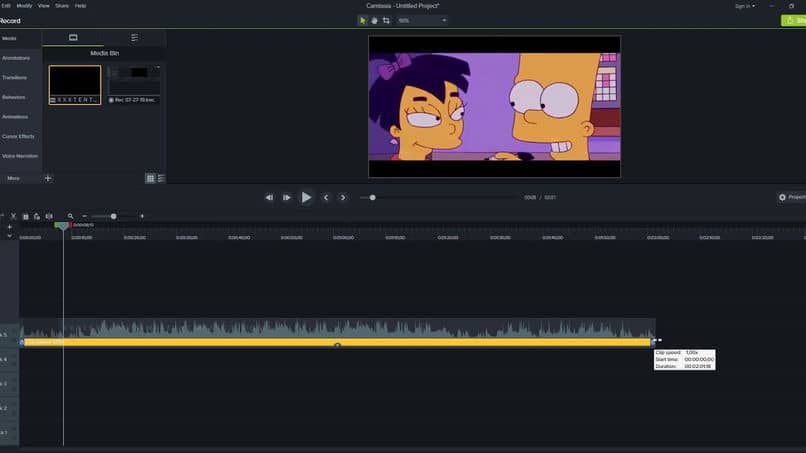The height and width of the screenshot is (453, 806).
Task: Open the View menu
Action: pyautogui.click(x=44, y=6)
